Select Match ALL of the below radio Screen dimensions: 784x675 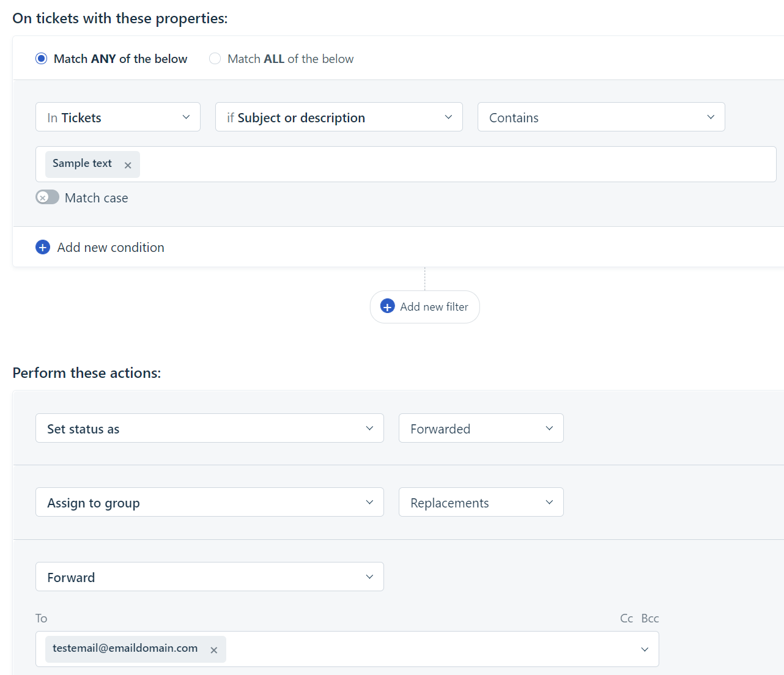click(x=215, y=59)
